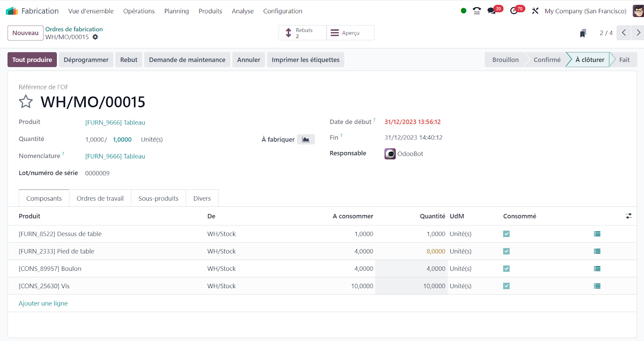Go to the previous record arrow
The width and height of the screenshot is (644, 341).
pyautogui.click(x=623, y=33)
